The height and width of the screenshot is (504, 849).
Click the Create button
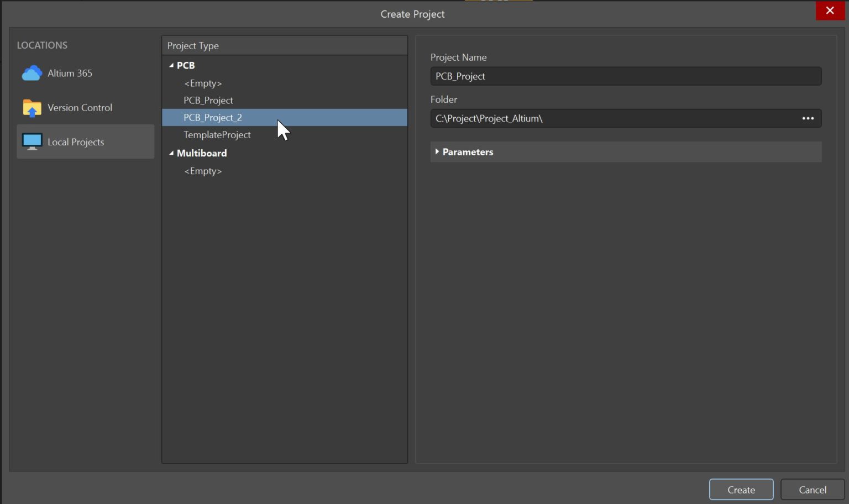point(741,489)
